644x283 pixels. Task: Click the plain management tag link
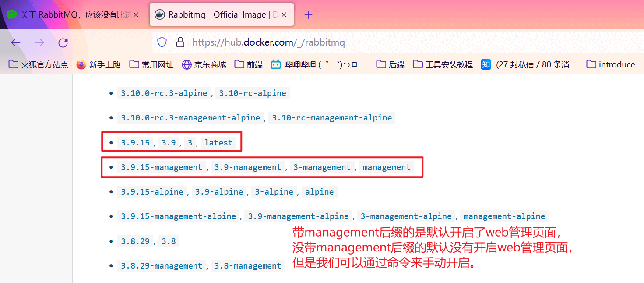(x=387, y=167)
